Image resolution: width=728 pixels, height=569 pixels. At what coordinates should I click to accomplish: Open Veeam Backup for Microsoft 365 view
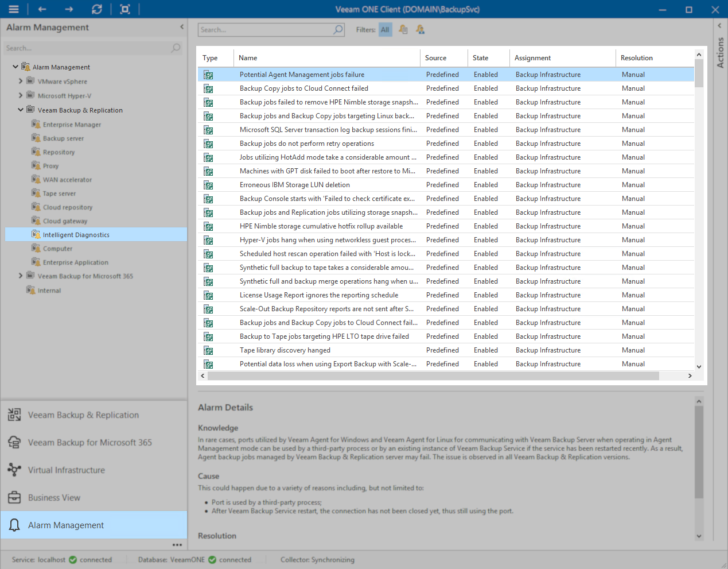click(x=94, y=442)
